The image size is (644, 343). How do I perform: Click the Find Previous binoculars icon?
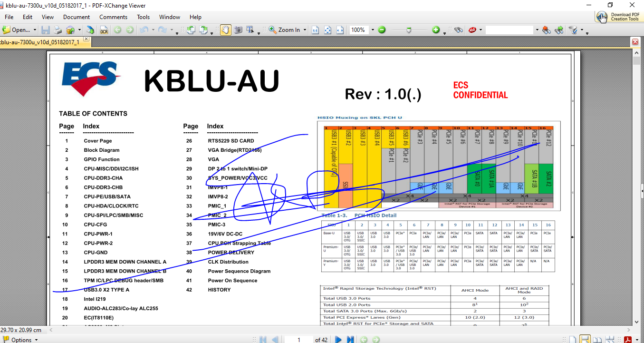[547, 30]
